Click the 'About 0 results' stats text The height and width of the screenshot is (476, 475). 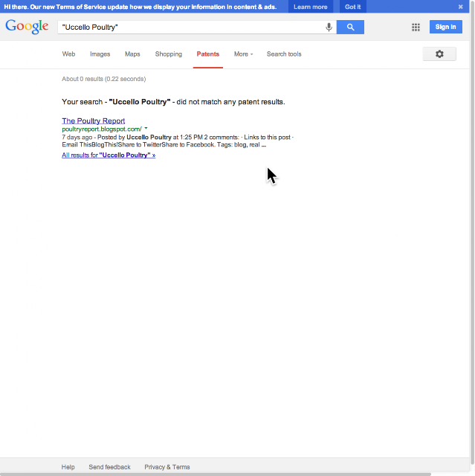tap(104, 79)
